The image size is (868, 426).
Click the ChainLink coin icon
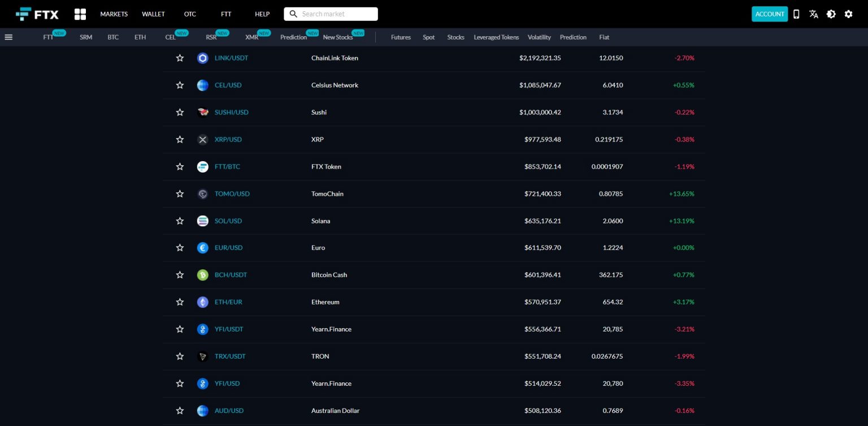pyautogui.click(x=202, y=58)
